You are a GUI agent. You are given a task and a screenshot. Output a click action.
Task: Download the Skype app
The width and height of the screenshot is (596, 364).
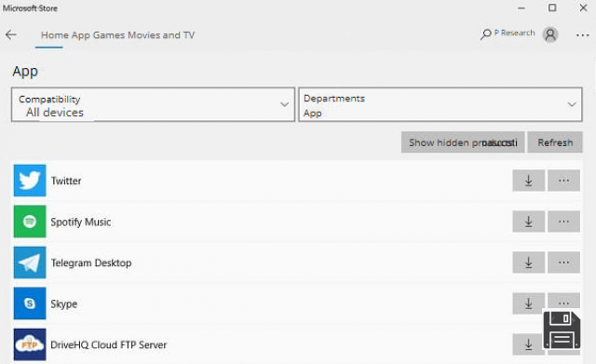[528, 303]
